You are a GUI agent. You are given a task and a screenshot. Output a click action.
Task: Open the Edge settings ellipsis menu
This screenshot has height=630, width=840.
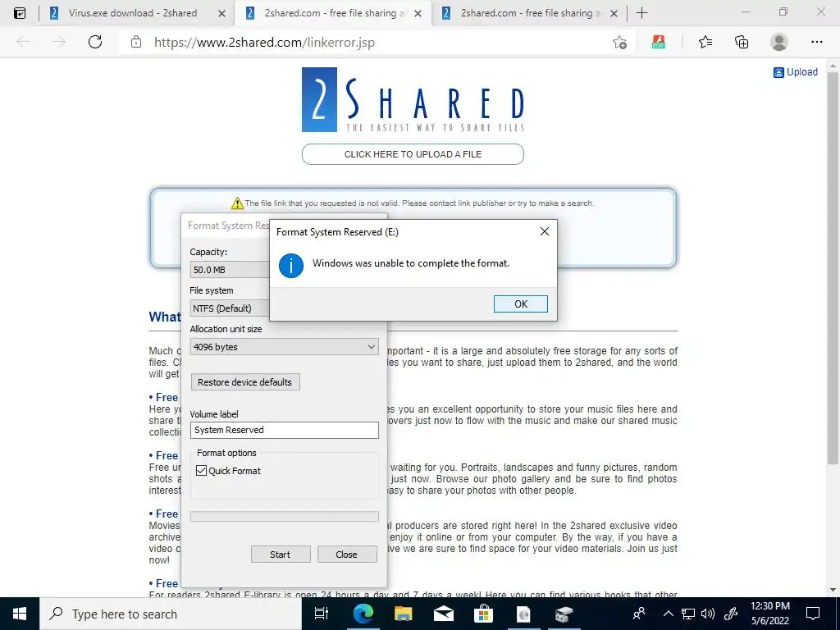tap(816, 43)
